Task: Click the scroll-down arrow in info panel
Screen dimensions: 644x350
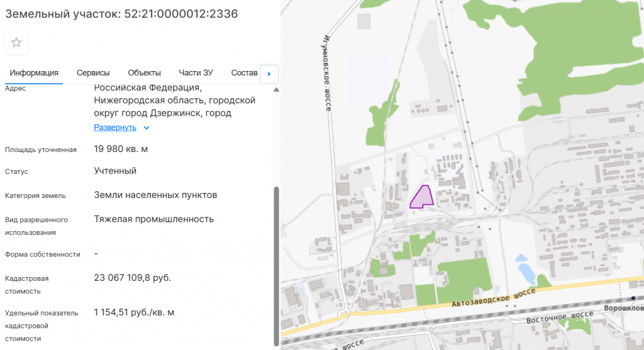Action: click(275, 344)
